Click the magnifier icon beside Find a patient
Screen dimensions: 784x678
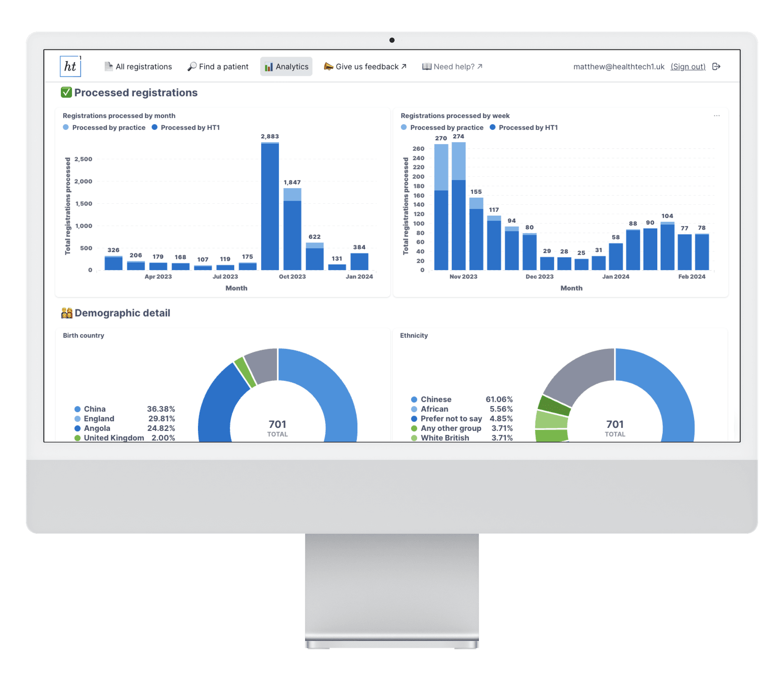(192, 67)
